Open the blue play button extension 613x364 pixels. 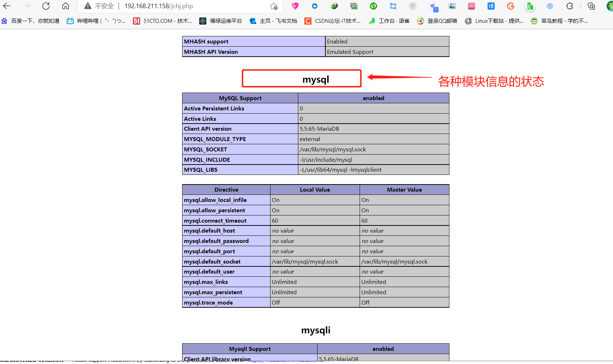point(550,6)
